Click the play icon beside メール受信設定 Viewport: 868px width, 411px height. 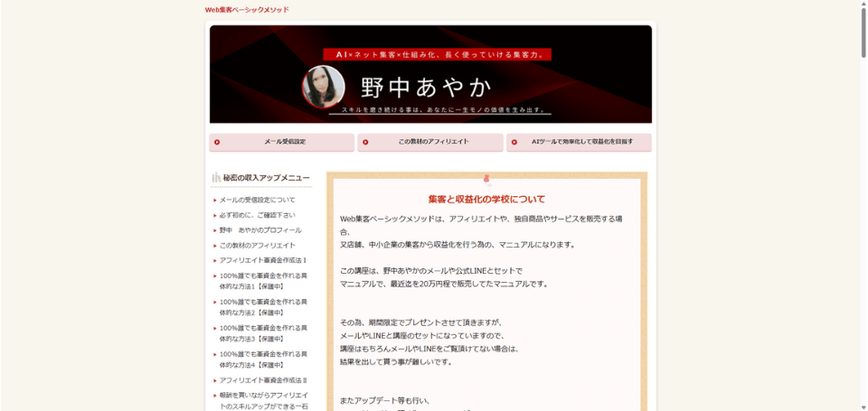coord(217,142)
